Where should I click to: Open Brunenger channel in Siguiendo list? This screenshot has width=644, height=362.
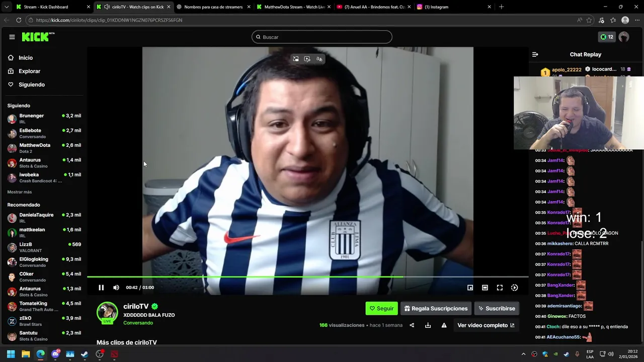(44, 119)
